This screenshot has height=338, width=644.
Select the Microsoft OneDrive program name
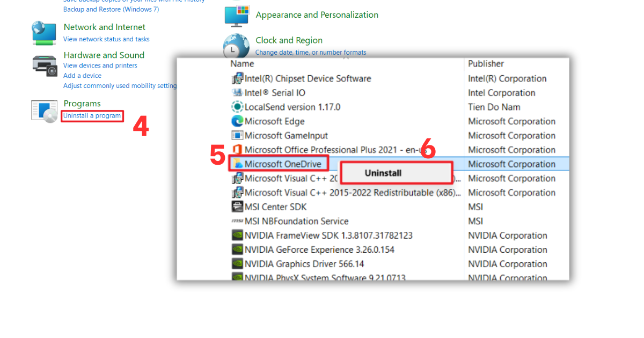[x=283, y=164]
